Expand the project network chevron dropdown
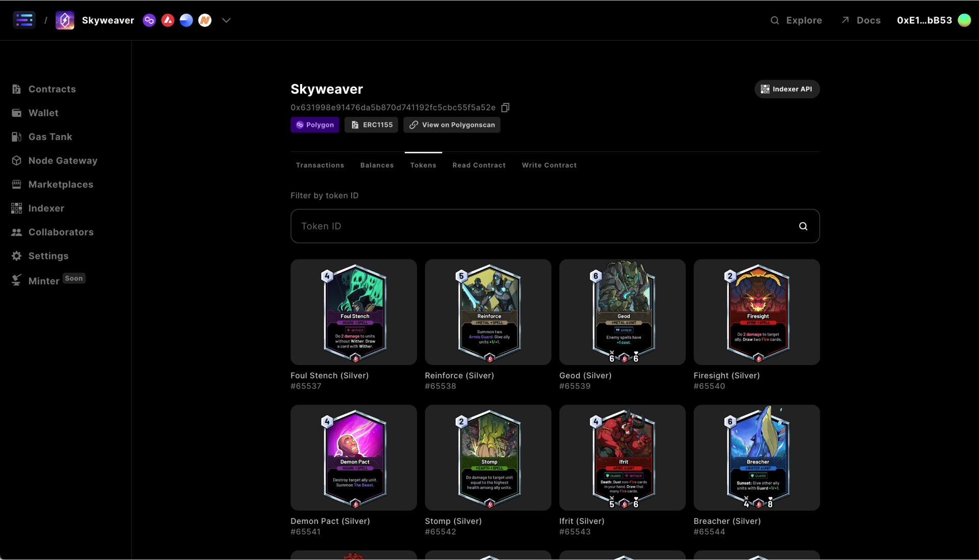The height and width of the screenshot is (560, 979). 226,20
